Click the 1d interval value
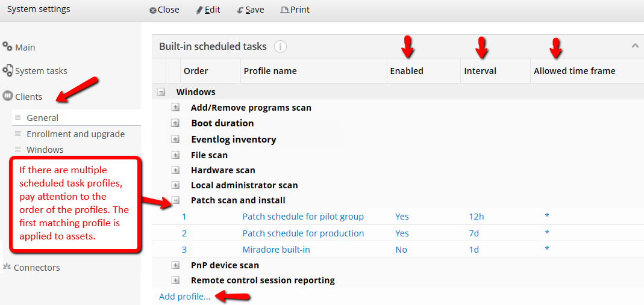 (x=474, y=249)
